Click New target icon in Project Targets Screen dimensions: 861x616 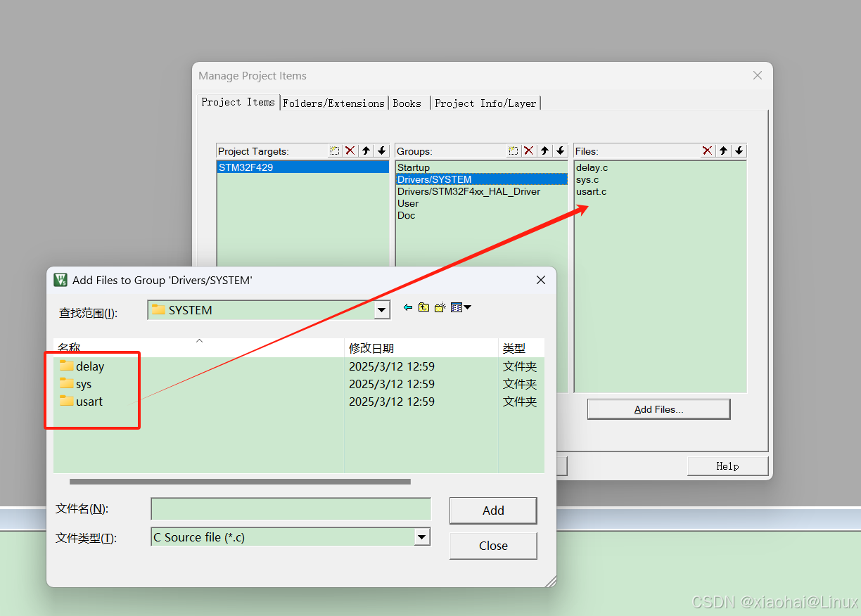[x=335, y=150]
